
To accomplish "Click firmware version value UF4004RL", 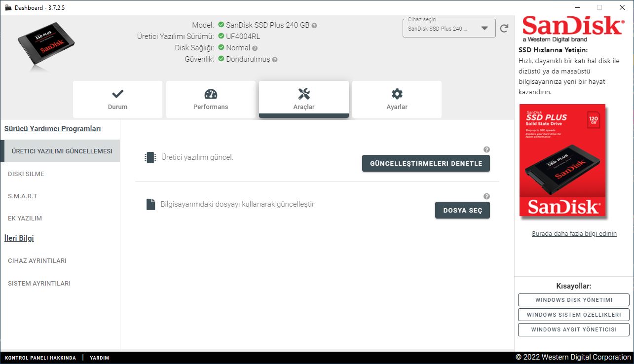I will click(x=243, y=36).
